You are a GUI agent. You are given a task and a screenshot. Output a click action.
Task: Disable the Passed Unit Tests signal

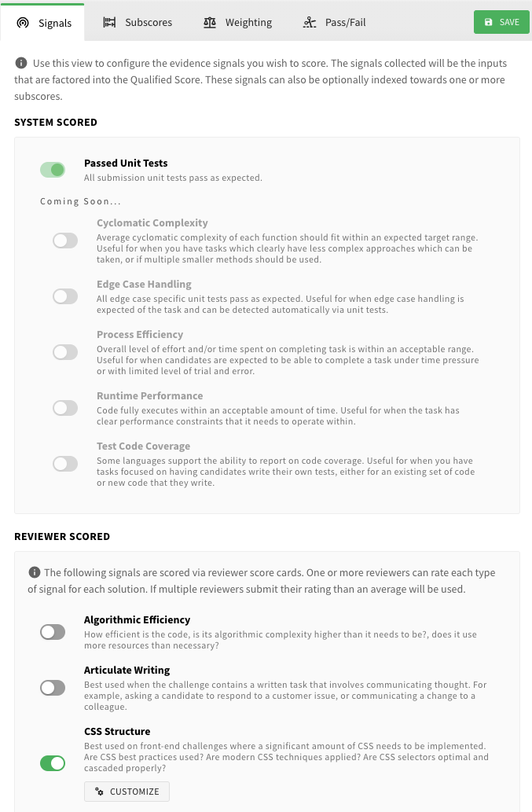(53, 170)
